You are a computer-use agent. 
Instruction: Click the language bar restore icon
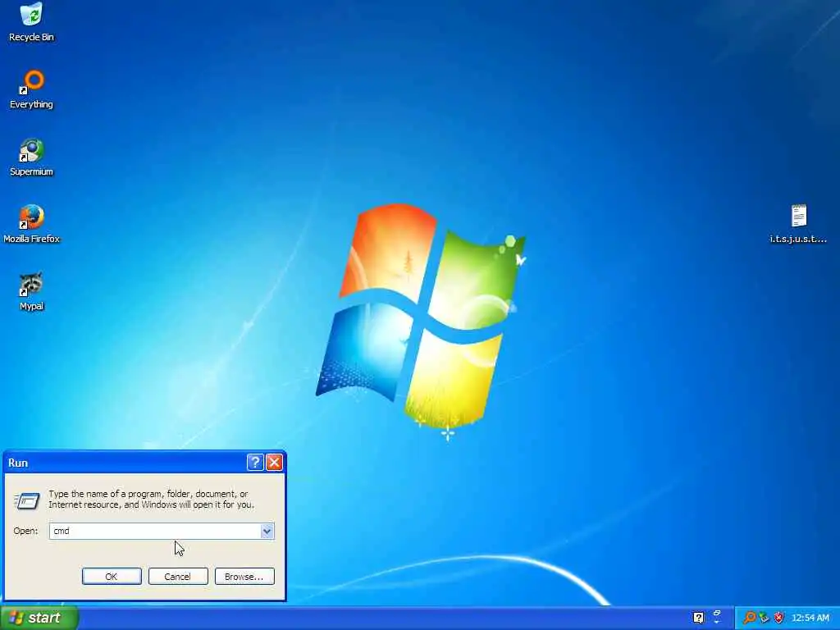tap(717, 613)
